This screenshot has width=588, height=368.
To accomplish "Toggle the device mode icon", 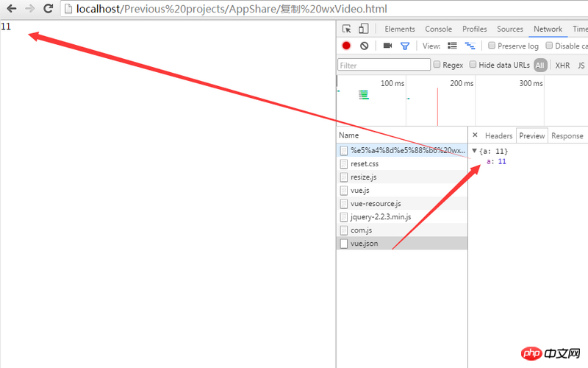I will point(363,29).
